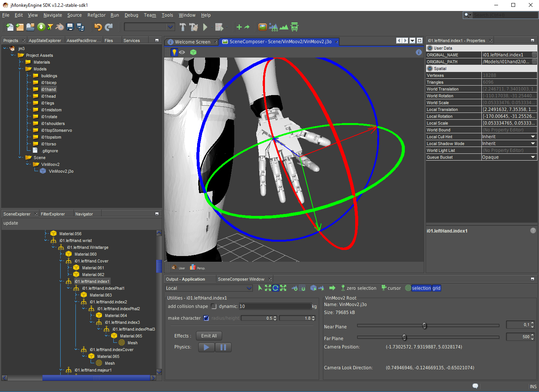
Task: Click the blue info icon in viewport
Action: (419, 52)
